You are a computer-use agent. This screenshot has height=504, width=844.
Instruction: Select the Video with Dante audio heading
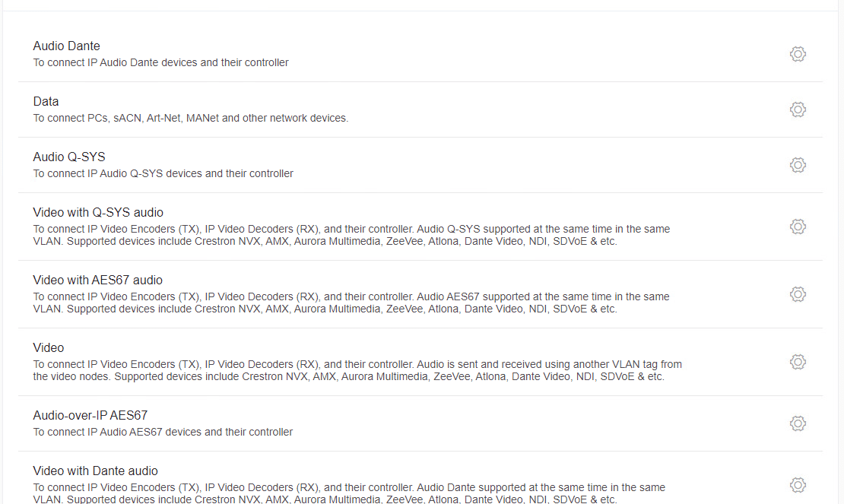(x=95, y=471)
